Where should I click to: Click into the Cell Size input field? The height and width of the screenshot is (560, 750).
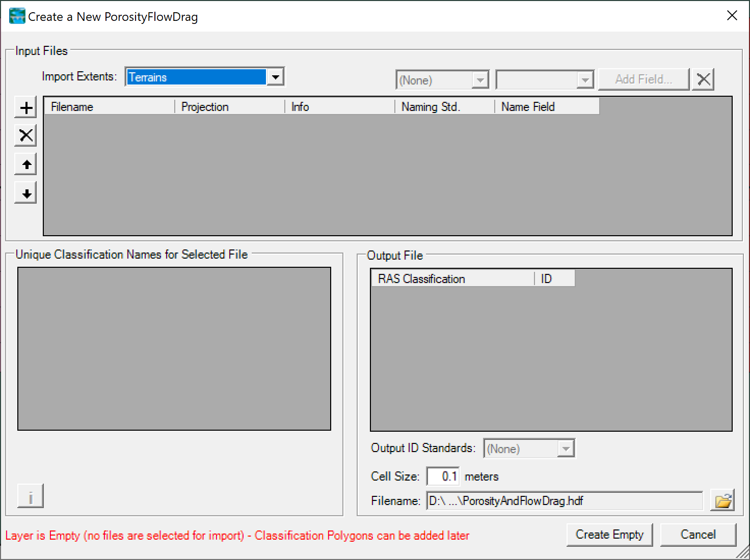[x=443, y=477]
